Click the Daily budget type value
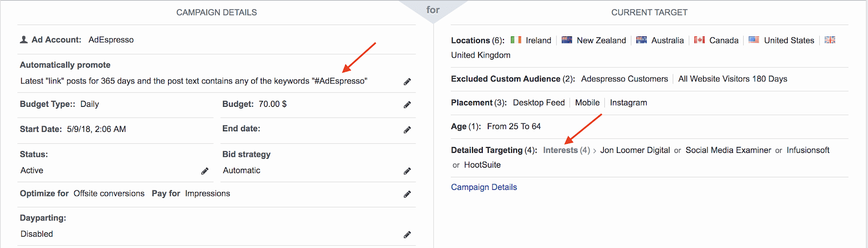The height and width of the screenshot is (248, 868). 90,104
